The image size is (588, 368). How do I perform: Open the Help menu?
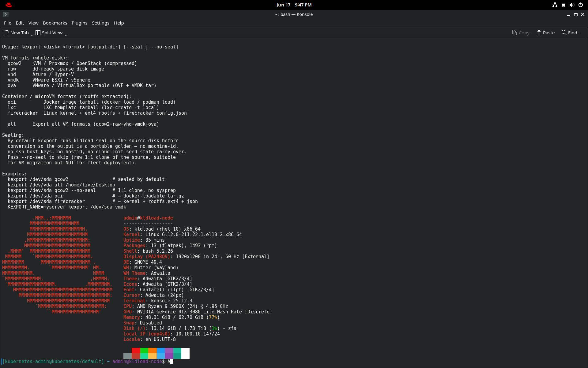click(119, 23)
